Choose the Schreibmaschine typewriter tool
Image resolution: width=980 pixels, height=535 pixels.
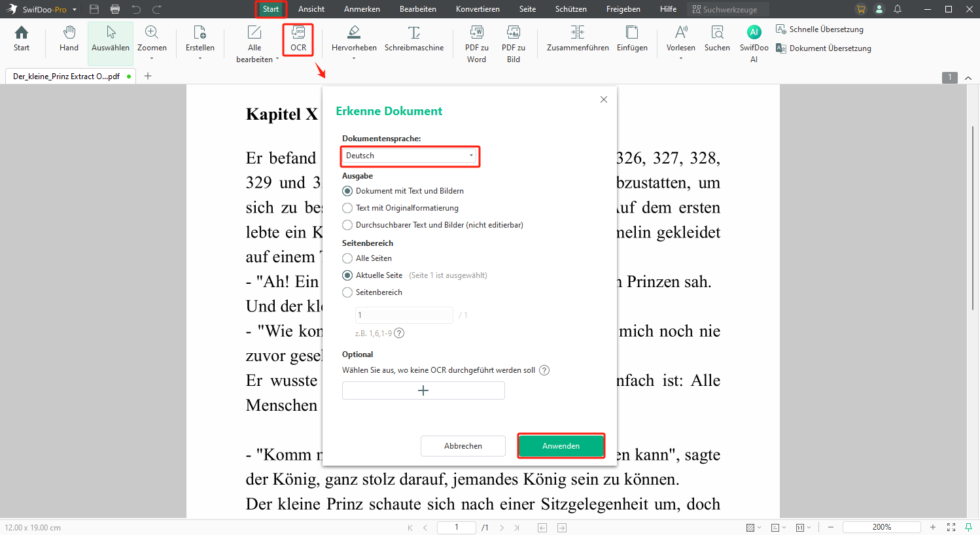(414, 39)
